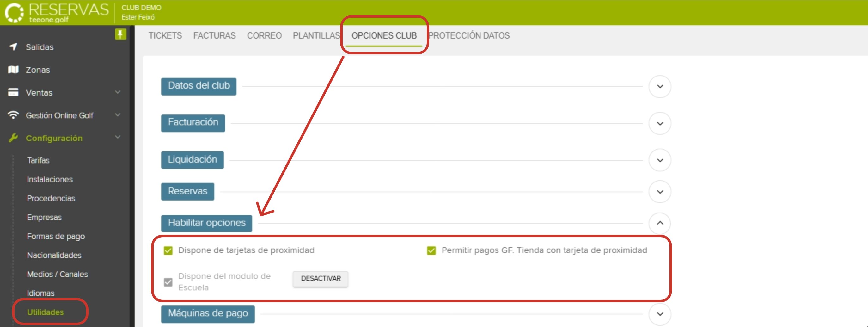This screenshot has height=327, width=868.
Task: Switch to the FACTURAS tab
Action: (214, 35)
